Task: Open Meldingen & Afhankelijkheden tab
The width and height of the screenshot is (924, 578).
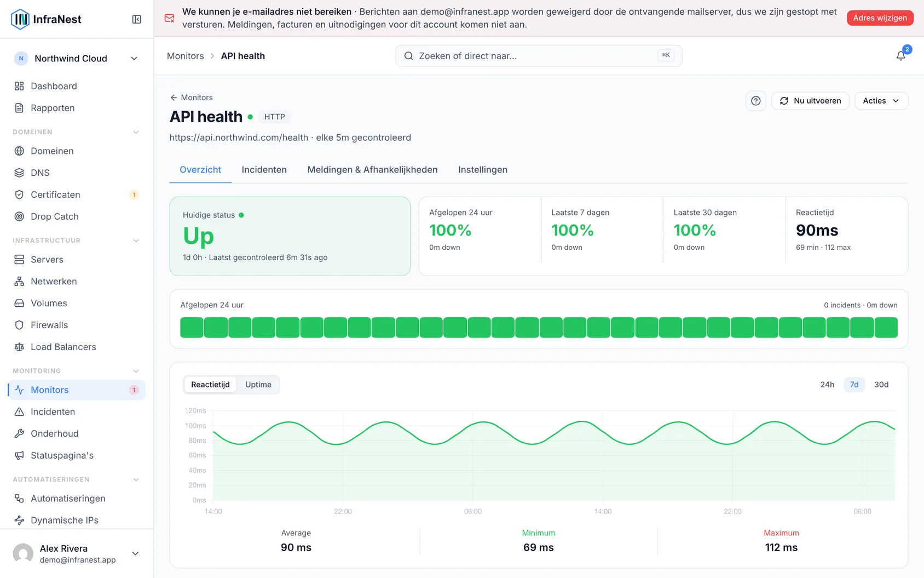Action: 372,170
